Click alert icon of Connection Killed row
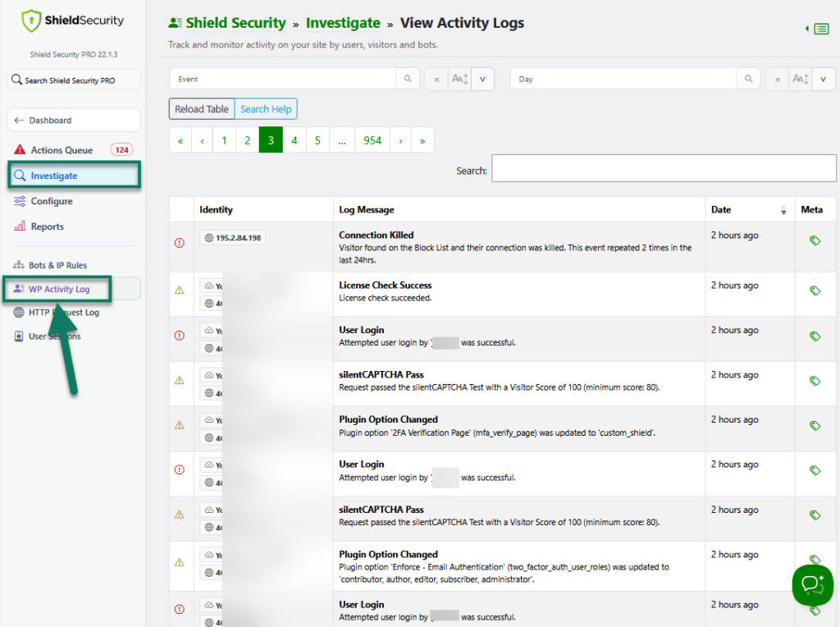840x627 pixels. point(180,243)
